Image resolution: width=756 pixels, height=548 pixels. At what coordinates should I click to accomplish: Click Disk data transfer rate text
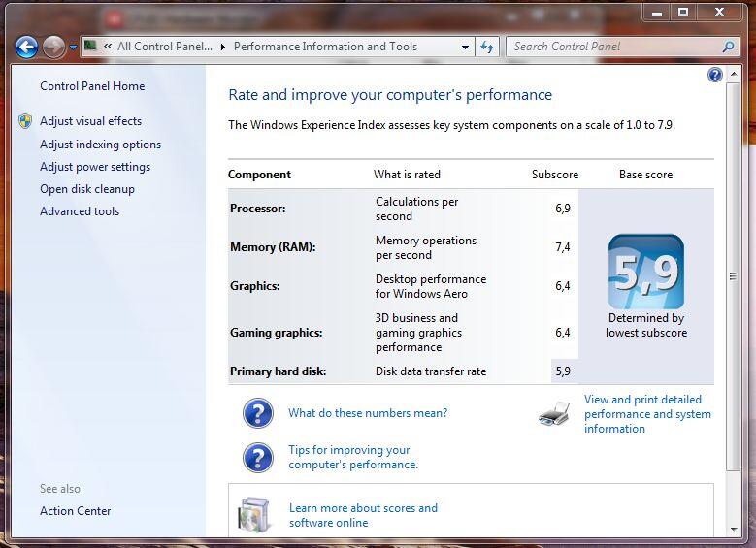point(431,371)
